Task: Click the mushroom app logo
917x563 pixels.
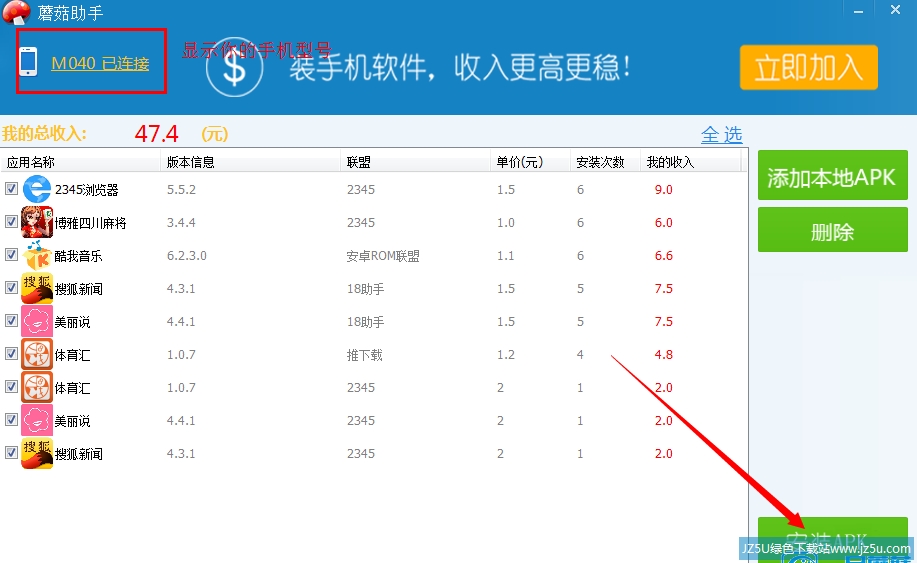Action: [16, 12]
